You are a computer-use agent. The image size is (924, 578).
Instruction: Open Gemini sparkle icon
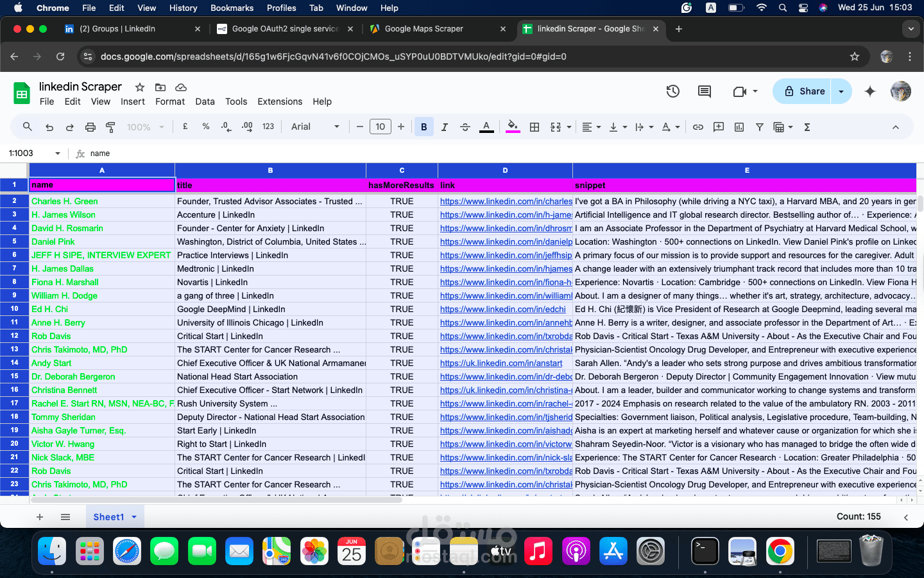click(870, 91)
